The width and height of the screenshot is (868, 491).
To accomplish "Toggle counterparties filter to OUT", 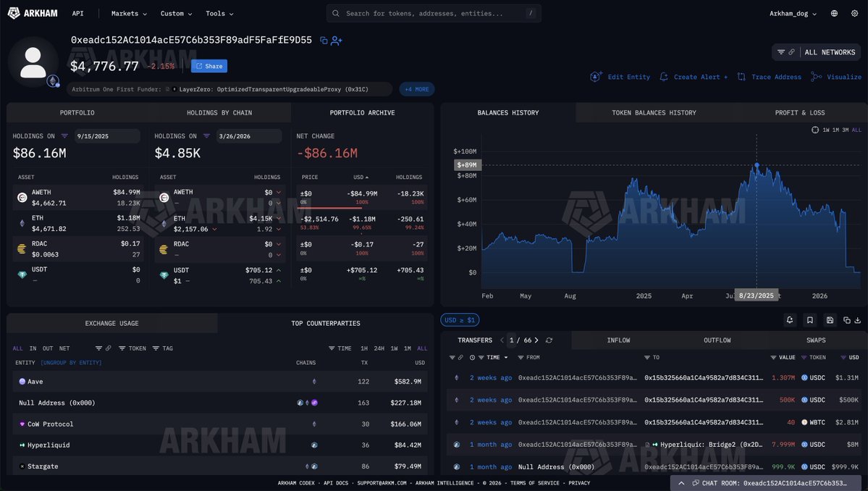I will click(48, 348).
